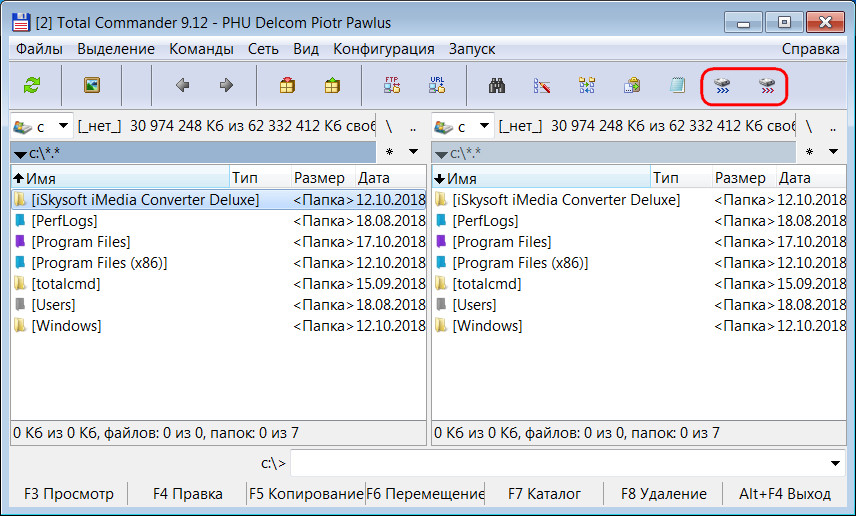Click the F5 Копирование button
Image resolution: width=856 pixels, height=516 pixels.
coord(306,494)
